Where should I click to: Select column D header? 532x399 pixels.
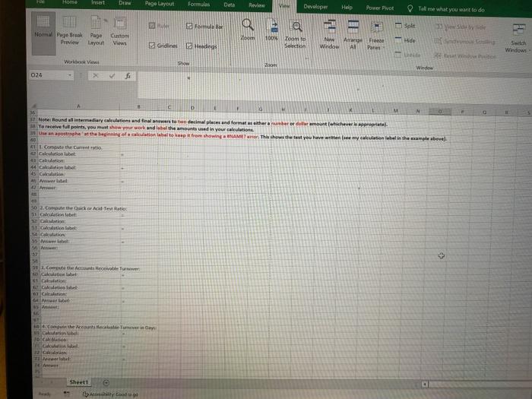(x=192, y=108)
